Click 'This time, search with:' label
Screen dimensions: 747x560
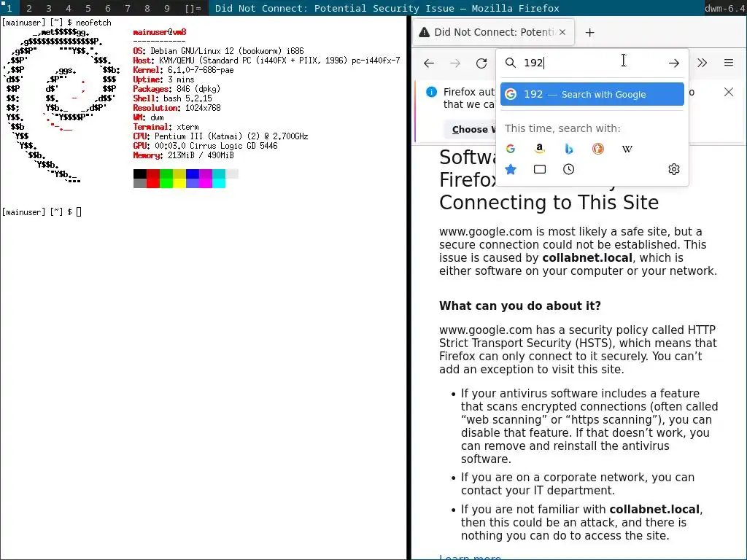pyautogui.click(x=562, y=128)
